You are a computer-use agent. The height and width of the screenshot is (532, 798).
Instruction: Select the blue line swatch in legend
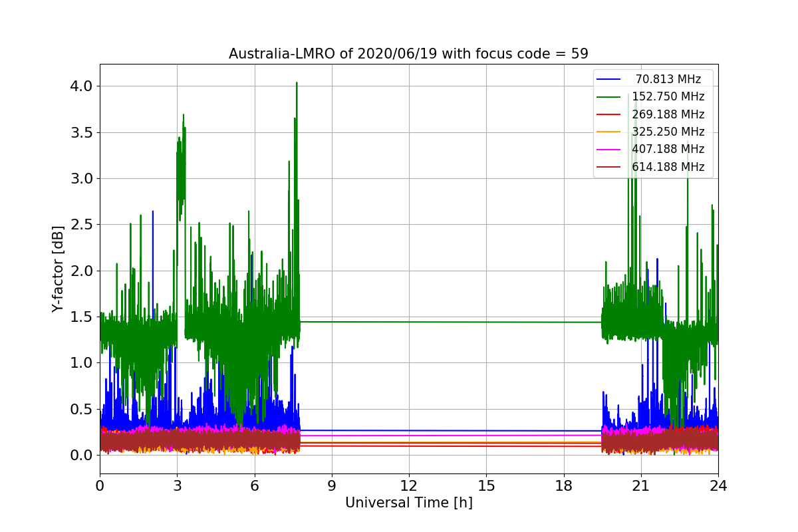609,80
